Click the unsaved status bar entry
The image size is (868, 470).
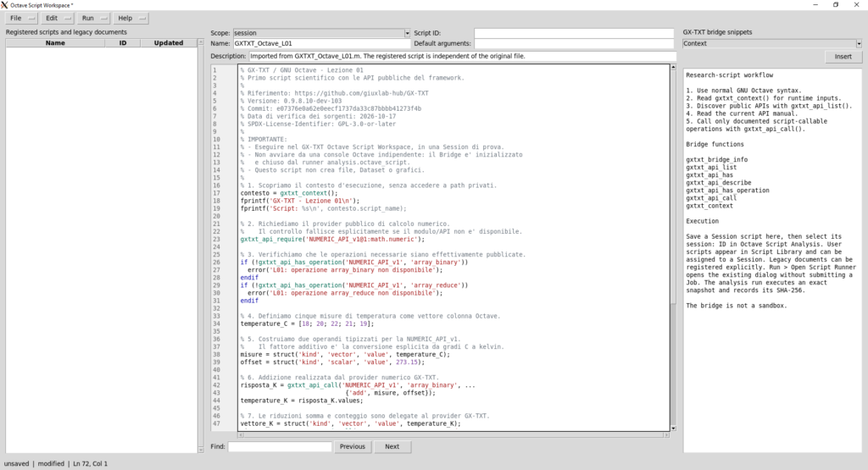(x=17, y=464)
